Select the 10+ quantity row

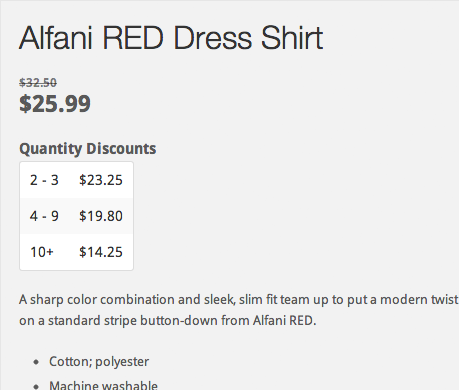[76, 252]
